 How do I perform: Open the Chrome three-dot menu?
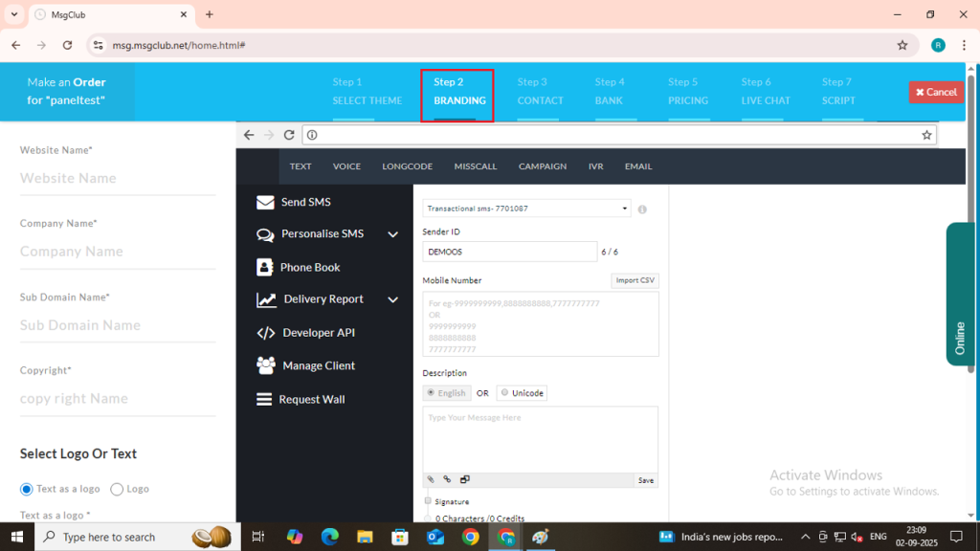pos(965,45)
